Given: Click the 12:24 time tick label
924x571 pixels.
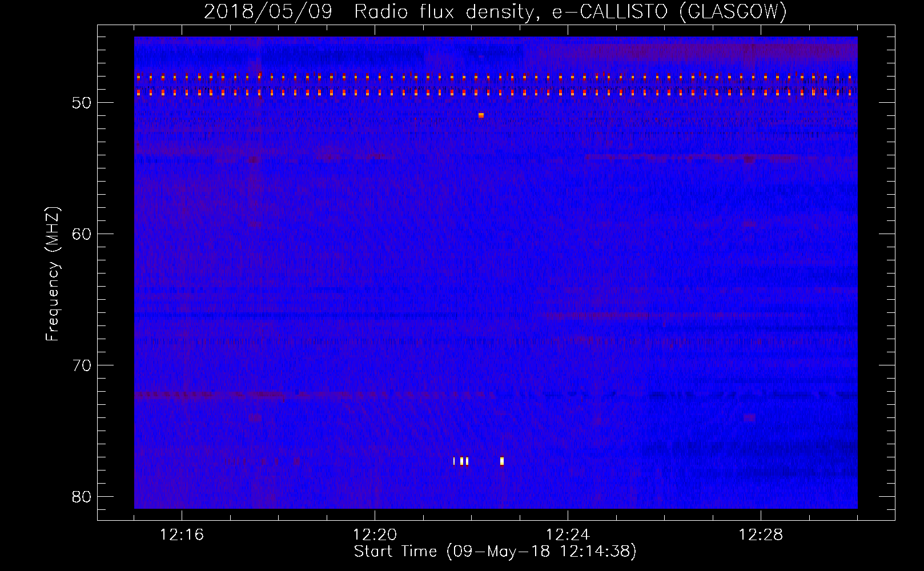Looking at the screenshot, I should coord(568,535).
